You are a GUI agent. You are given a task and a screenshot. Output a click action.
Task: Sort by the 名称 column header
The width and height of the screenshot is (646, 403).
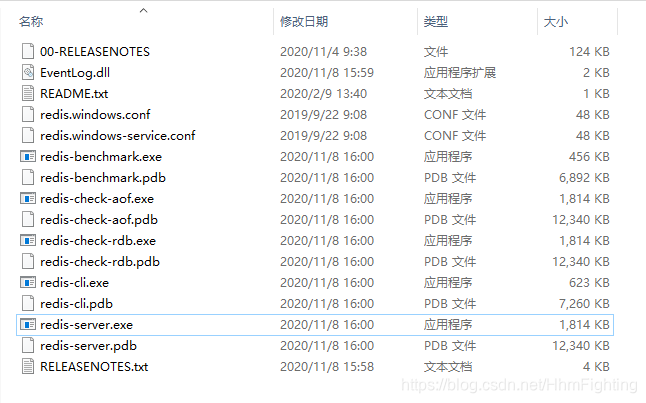(31, 21)
